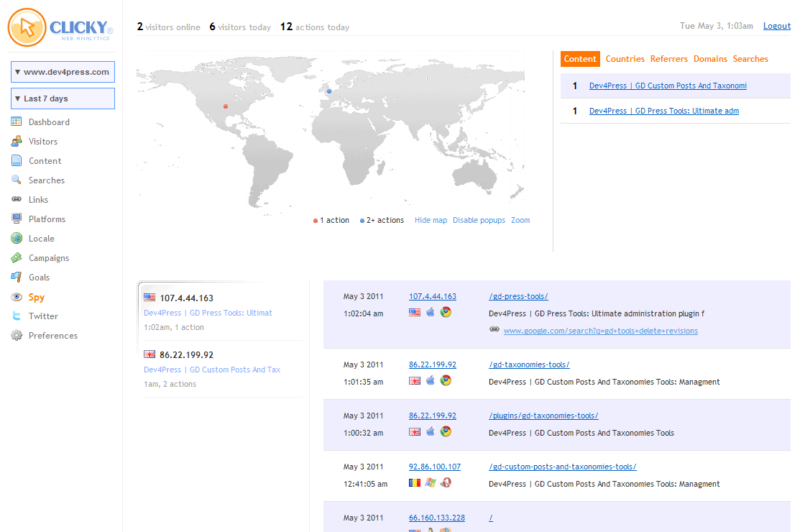
Task: Click the blue dot on Europe map
Action: pos(329,91)
